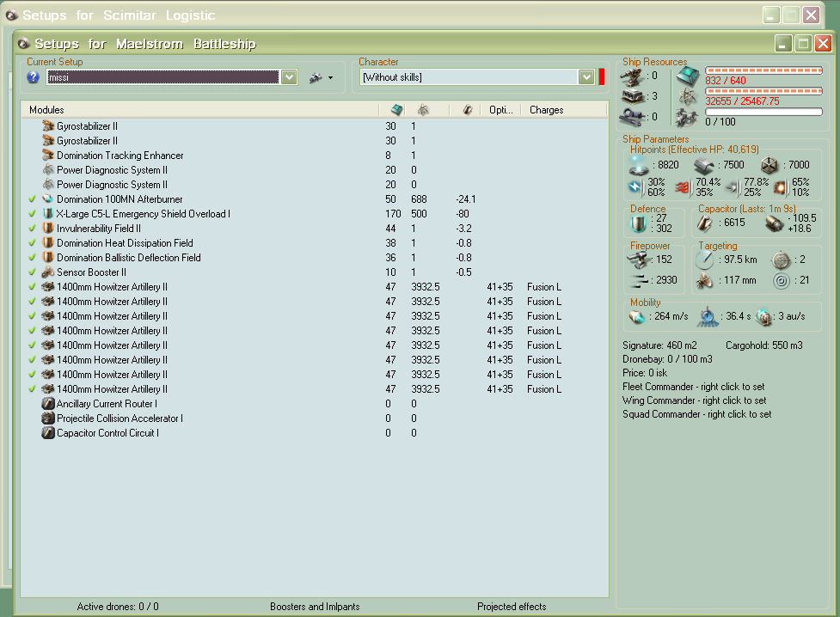Click the Dronebay: 0 / 100 m3 value
Viewport: 840px width, 617px height.
point(667,359)
